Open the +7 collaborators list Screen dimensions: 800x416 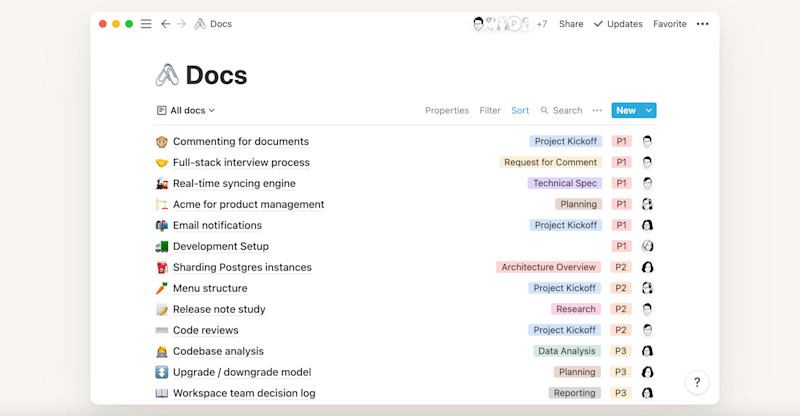click(x=542, y=24)
